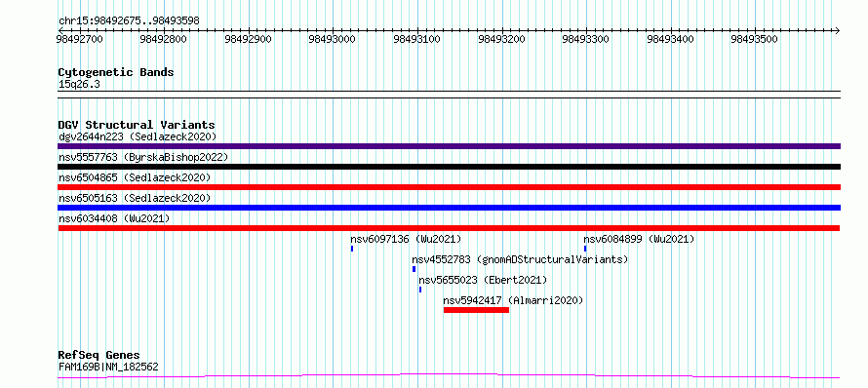Screen dimensions: 868x388
Task: Click ruler position 98493500
Action: (x=755, y=39)
